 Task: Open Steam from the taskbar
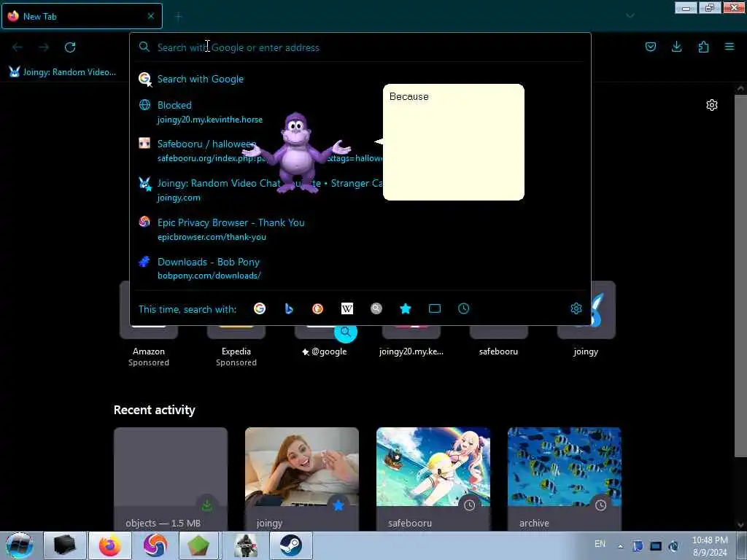(x=290, y=545)
